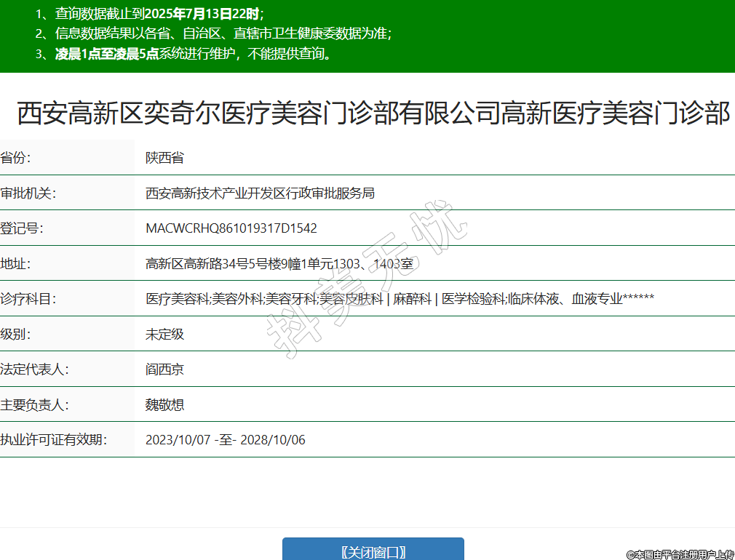Click the 关闭窗口 button
Image resolution: width=735 pixels, height=560 pixels.
tap(373, 551)
